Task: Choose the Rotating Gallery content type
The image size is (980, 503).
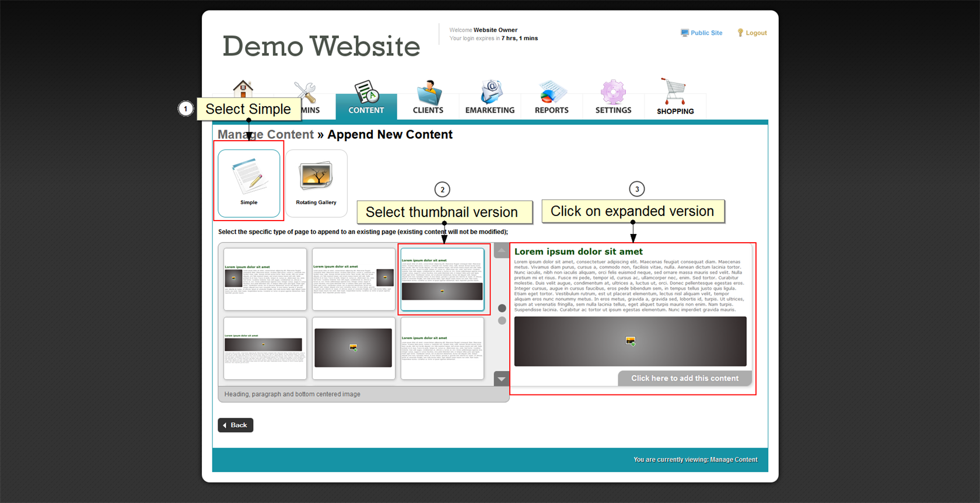Action: pyautogui.click(x=316, y=183)
